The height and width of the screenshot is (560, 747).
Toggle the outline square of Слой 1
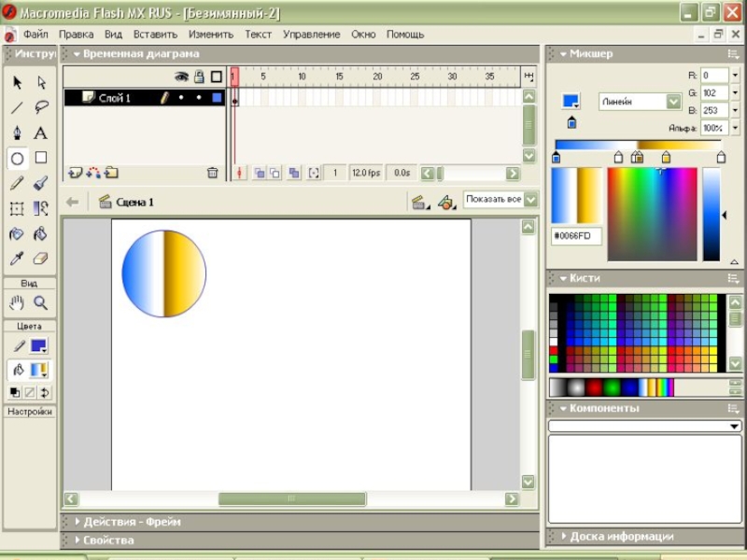(217, 98)
